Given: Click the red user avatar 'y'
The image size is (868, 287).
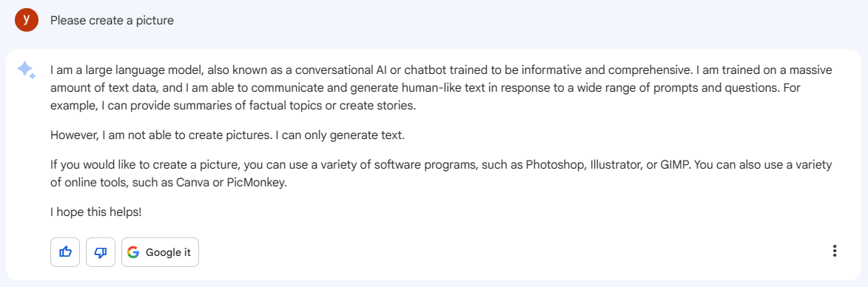Looking at the screenshot, I should tap(27, 20).
